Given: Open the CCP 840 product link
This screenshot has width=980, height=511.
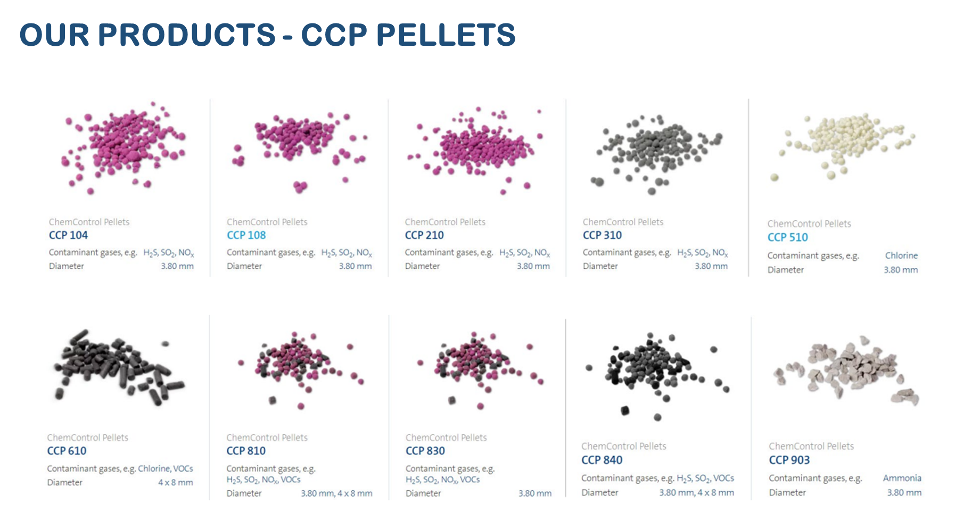Looking at the screenshot, I should pyautogui.click(x=602, y=460).
